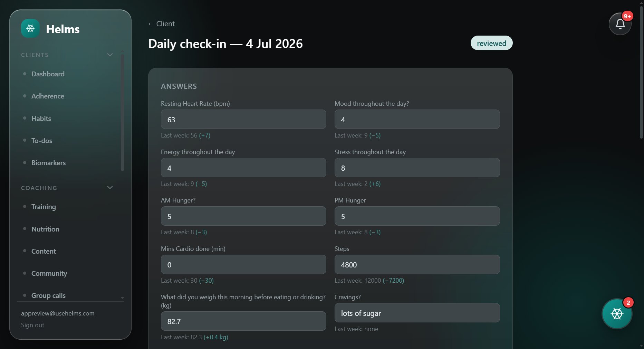Viewport: 644px width, 349px height.
Task: Collapse the Coaching section chevron
Action: 110,188
